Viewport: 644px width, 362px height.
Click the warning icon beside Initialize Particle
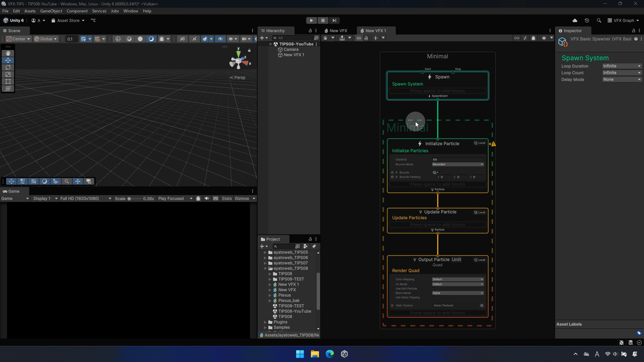(x=493, y=144)
